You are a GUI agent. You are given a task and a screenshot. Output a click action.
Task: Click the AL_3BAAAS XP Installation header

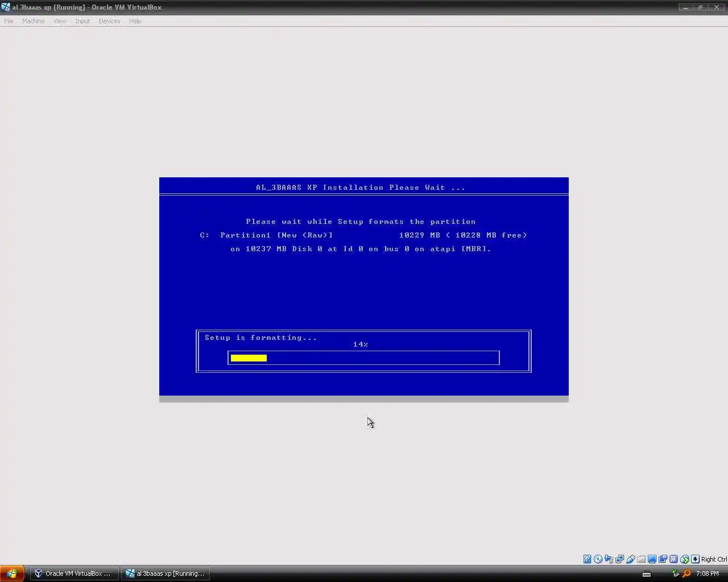(360, 188)
